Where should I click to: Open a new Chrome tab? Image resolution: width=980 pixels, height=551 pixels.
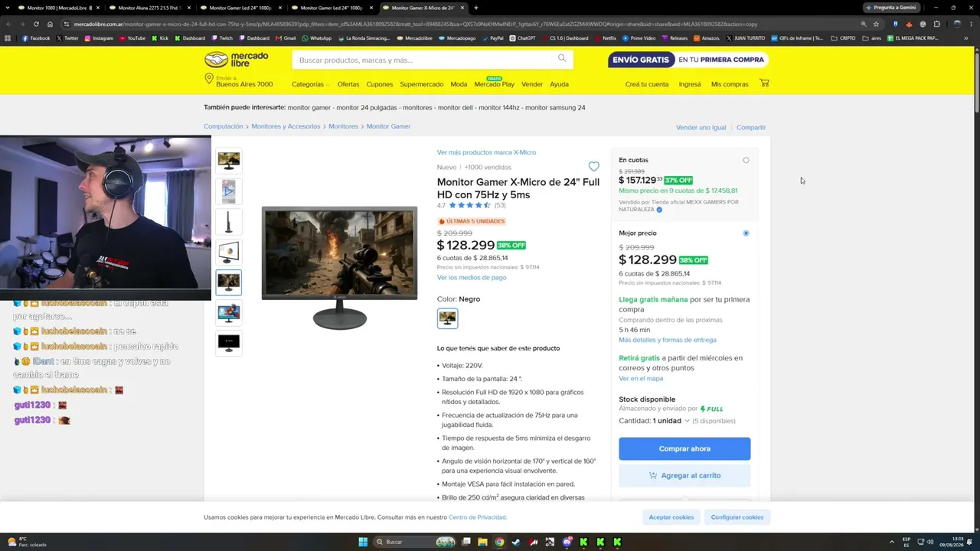coord(476,8)
